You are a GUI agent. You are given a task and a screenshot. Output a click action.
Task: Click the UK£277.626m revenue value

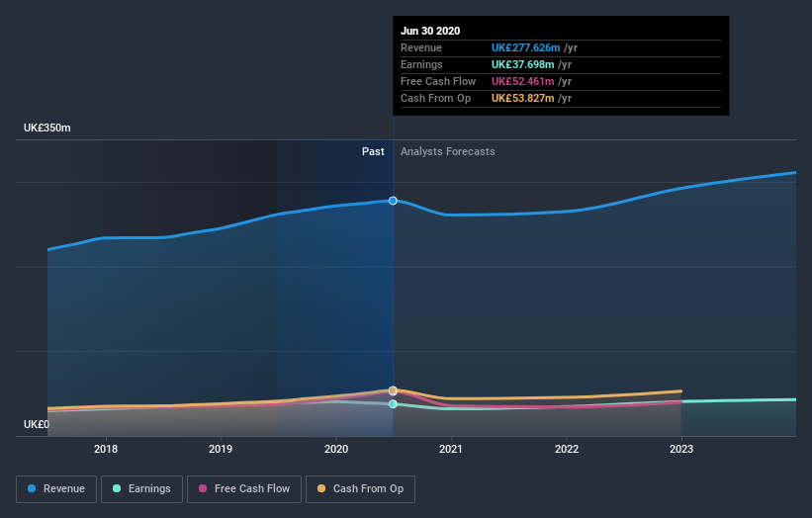pos(525,47)
